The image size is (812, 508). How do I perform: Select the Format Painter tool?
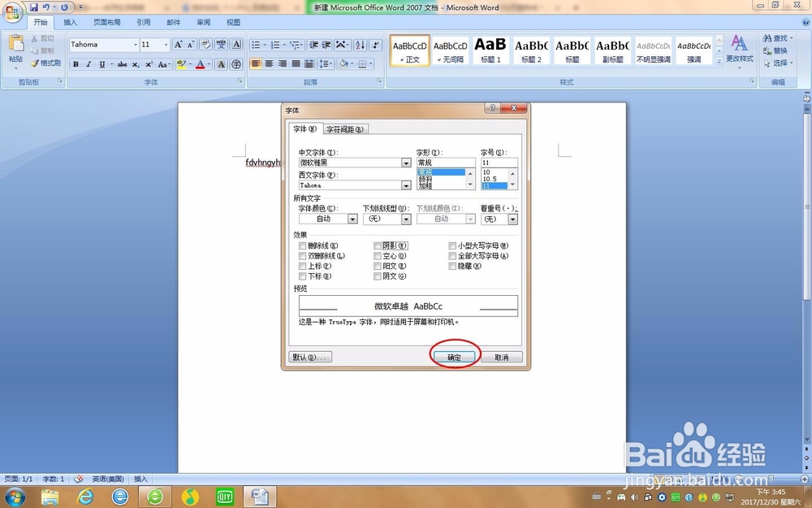pyautogui.click(x=45, y=63)
